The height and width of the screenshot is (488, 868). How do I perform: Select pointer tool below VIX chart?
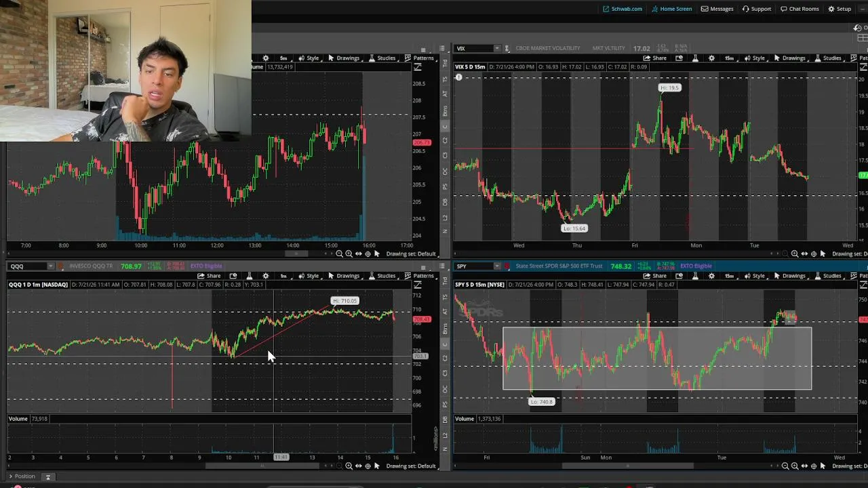point(823,253)
